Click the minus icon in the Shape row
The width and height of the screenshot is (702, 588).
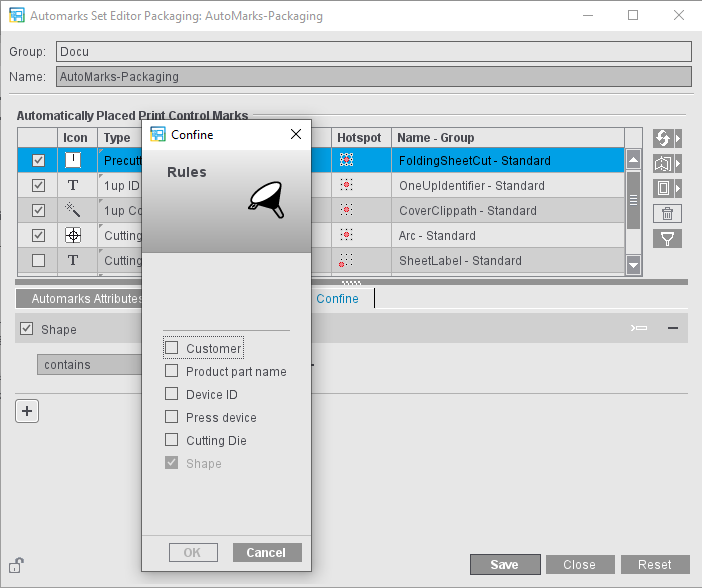673,328
